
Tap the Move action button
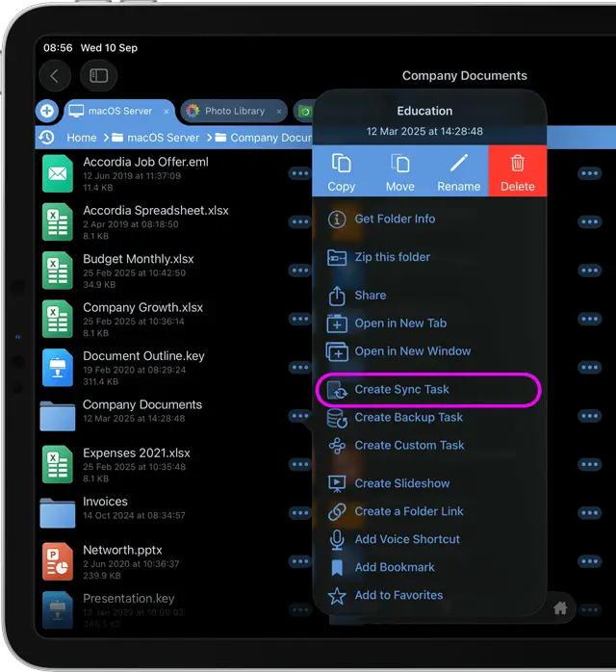click(x=400, y=171)
